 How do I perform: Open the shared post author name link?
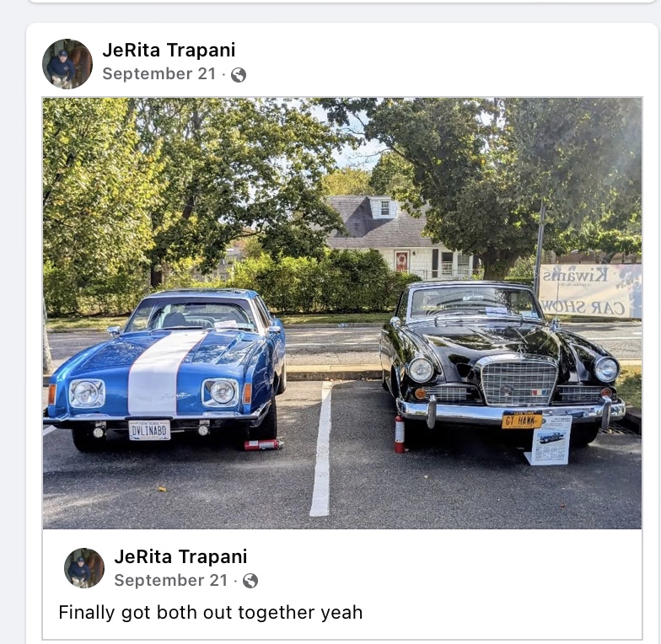(180, 556)
